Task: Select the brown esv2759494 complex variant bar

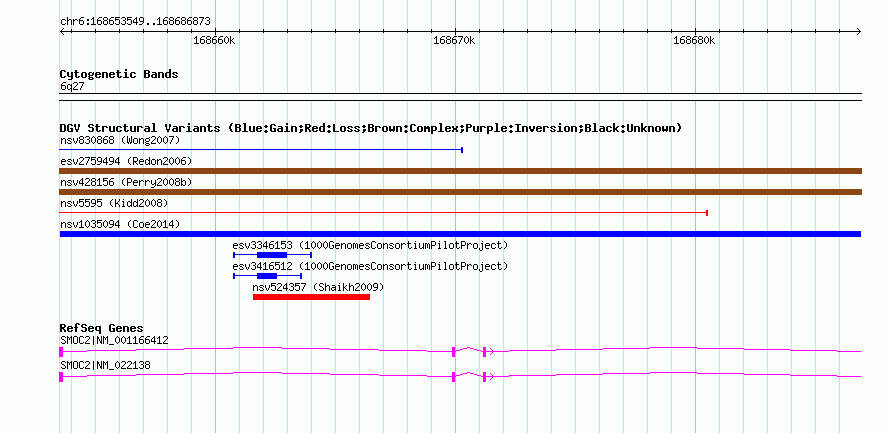Action: point(461,171)
